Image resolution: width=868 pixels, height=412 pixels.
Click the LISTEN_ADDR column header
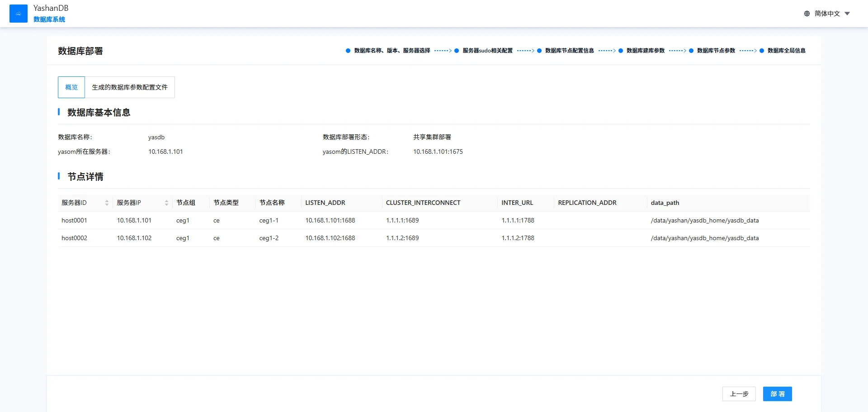(325, 203)
